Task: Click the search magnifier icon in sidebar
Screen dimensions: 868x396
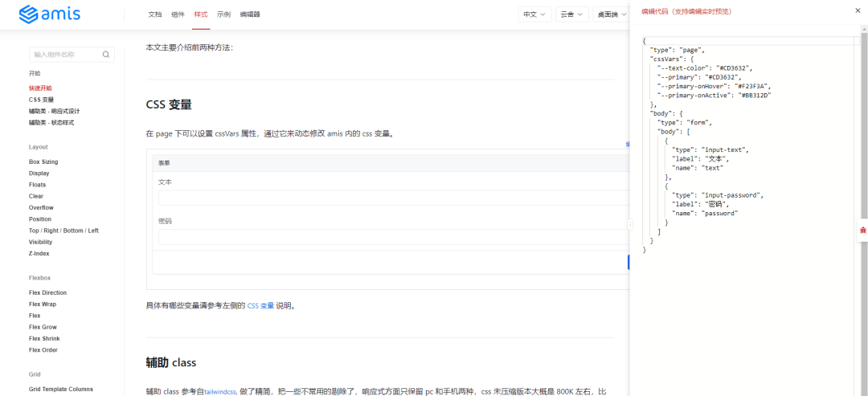Action: coord(106,55)
